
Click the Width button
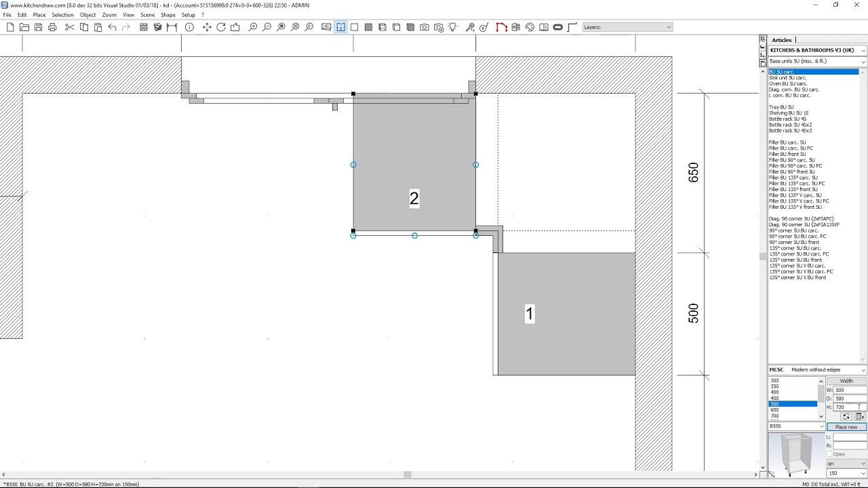(x=846, y=381)
